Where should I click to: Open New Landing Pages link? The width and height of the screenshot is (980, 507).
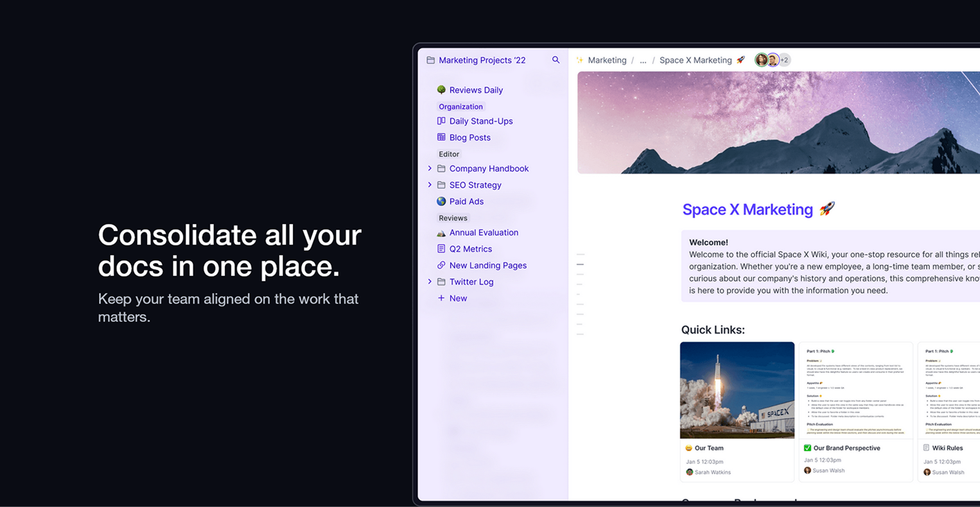click(487, 265)
